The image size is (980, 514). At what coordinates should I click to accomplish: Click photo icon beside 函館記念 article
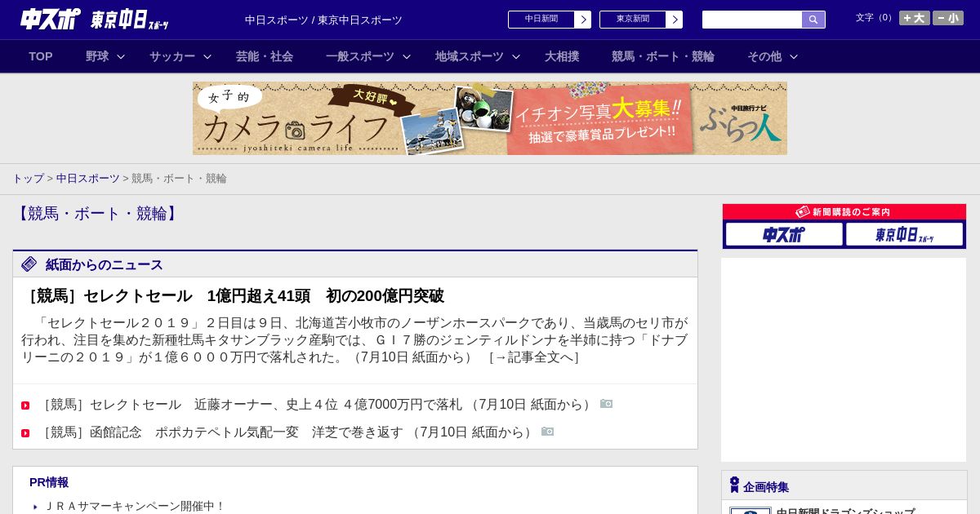[547, 432]
